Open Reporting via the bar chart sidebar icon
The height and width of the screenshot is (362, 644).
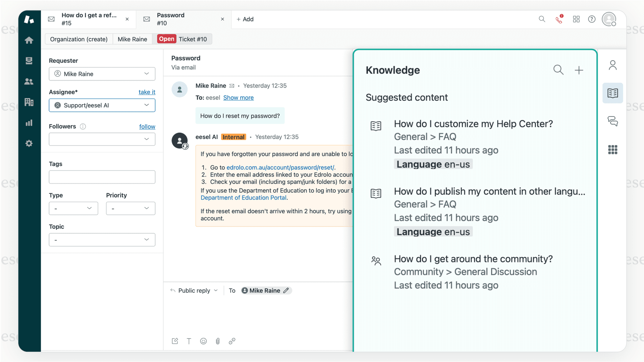(x=29, y=123)
